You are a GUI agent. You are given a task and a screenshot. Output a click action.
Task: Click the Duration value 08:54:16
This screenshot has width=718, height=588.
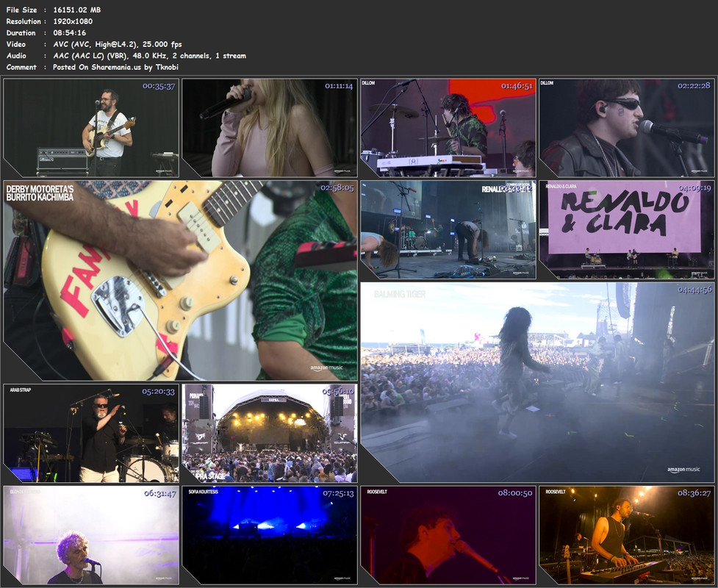[x=70, y=32]
